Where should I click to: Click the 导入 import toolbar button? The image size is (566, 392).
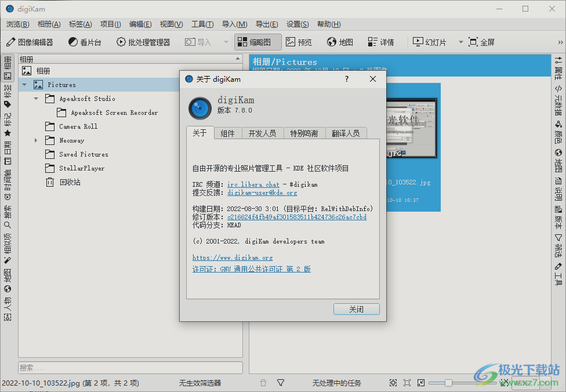coord(198,42)
